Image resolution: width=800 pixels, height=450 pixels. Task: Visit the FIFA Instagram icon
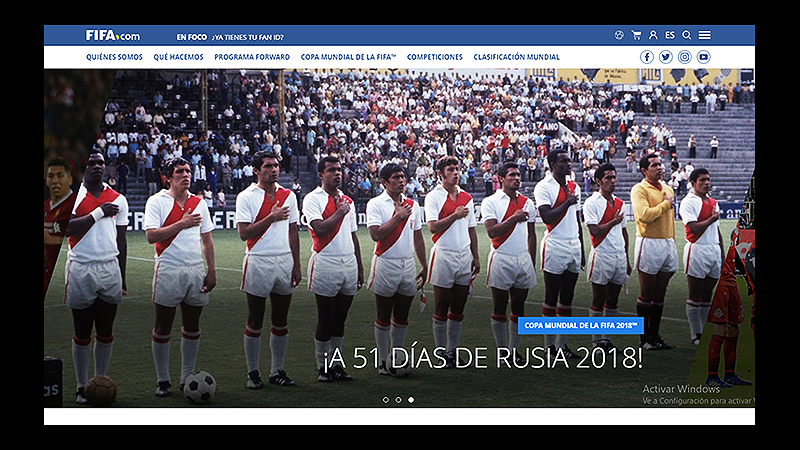click(685, 57)
